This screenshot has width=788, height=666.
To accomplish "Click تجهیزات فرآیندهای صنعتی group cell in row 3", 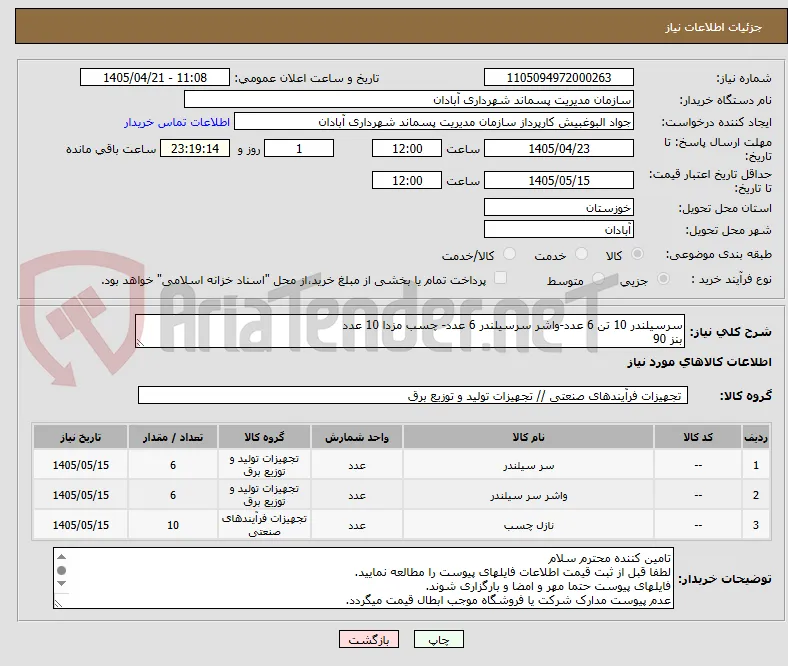I will 264,525.
